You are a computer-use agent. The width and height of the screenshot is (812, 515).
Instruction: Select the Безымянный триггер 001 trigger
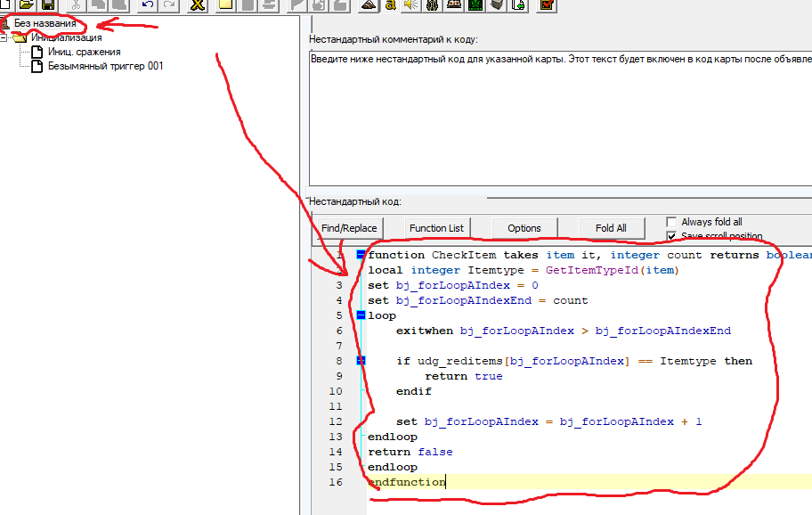tap(105, 66)
